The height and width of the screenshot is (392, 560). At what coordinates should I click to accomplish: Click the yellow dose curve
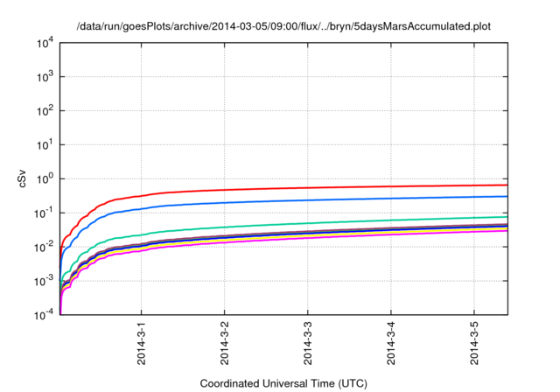click(321, 234)
